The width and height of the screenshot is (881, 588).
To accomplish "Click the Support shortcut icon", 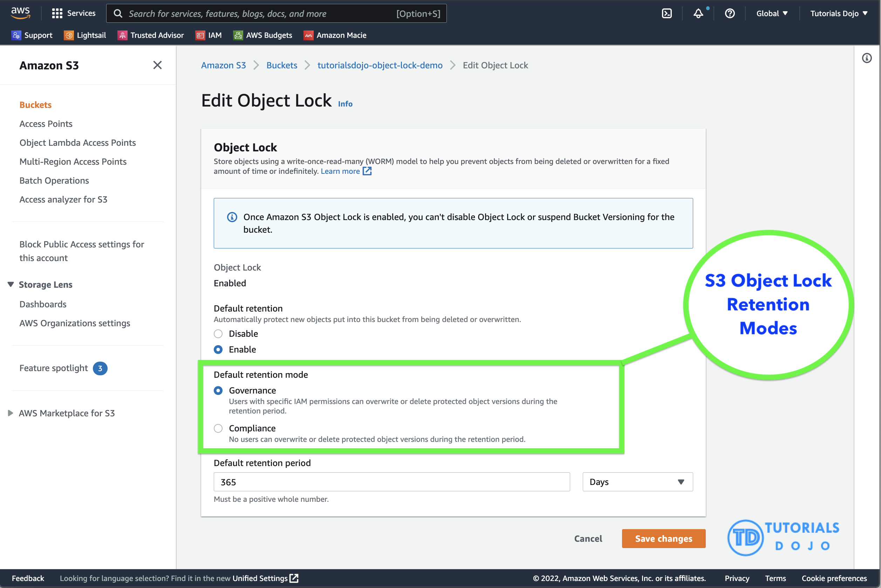I will click(16, 35).
